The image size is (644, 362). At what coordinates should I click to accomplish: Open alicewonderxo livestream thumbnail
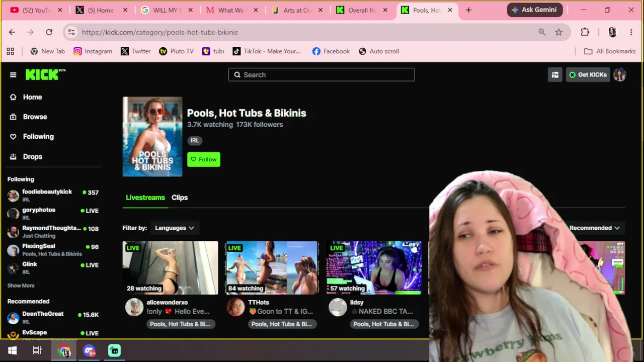(x=170, y=267)
